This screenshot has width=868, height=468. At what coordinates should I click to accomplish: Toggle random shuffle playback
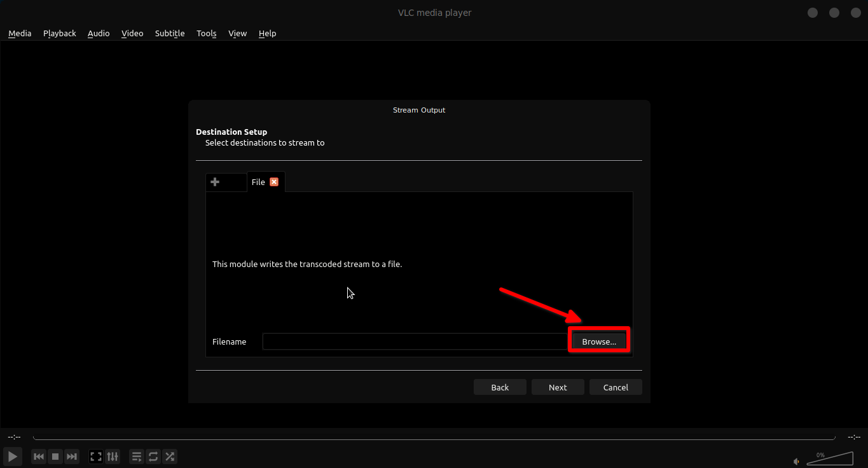(x=170, y=457)
